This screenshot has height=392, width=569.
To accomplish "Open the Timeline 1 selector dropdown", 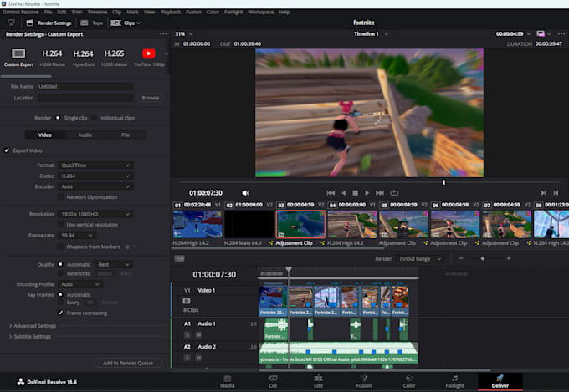I will (x=371, y=33).
